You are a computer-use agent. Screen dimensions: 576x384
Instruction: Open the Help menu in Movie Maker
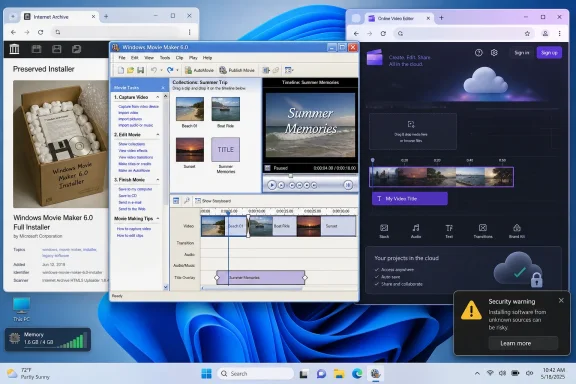click(208, 58)
